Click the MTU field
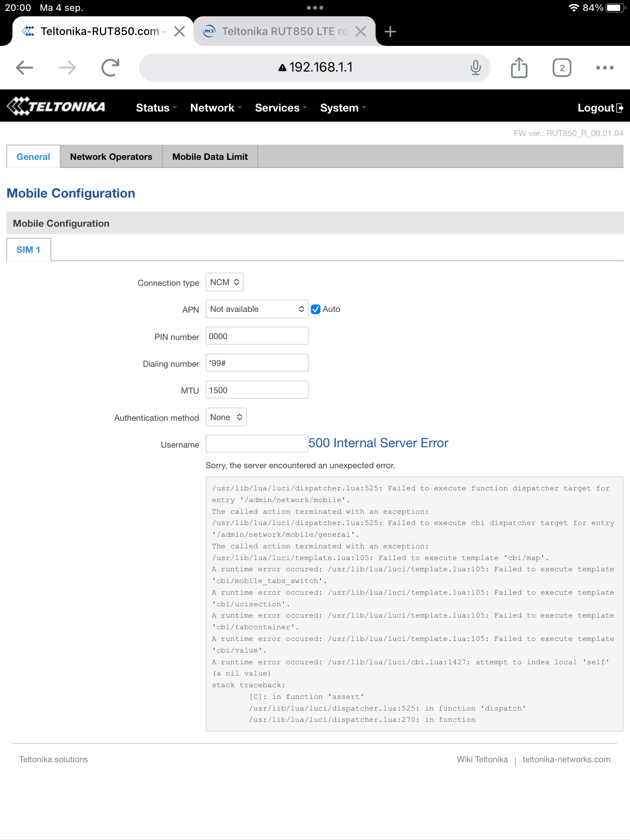 (257, 390)
